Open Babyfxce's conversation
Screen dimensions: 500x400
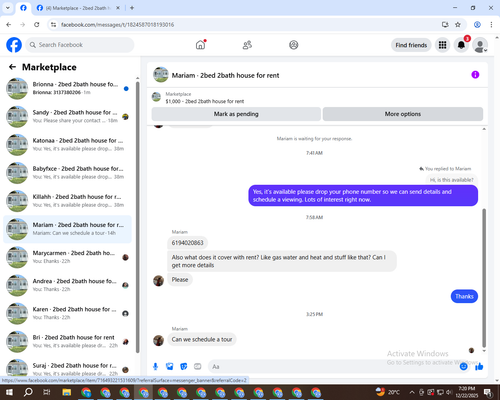coord(67,173)
